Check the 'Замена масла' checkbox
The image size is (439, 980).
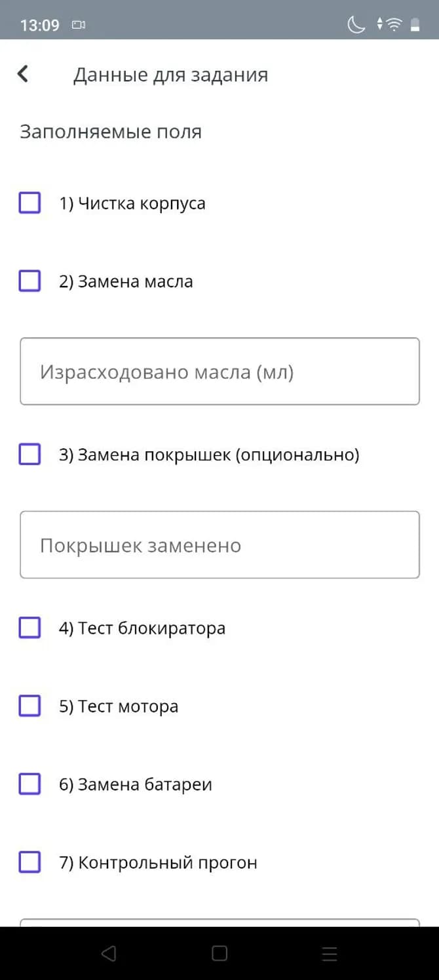[29, 281]
